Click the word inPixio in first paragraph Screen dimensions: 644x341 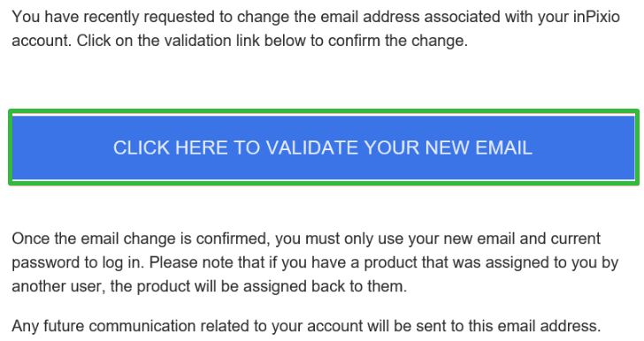(596, 17)
